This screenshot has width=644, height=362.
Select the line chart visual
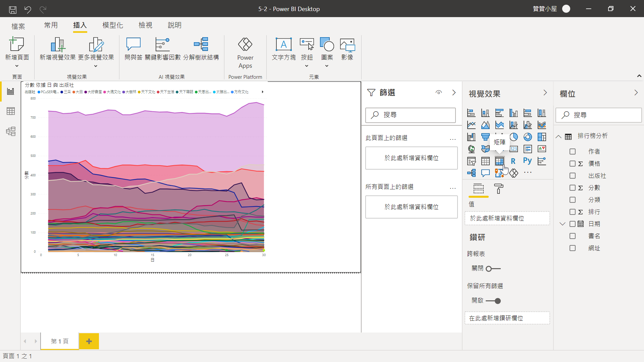[x=471, y=125]
